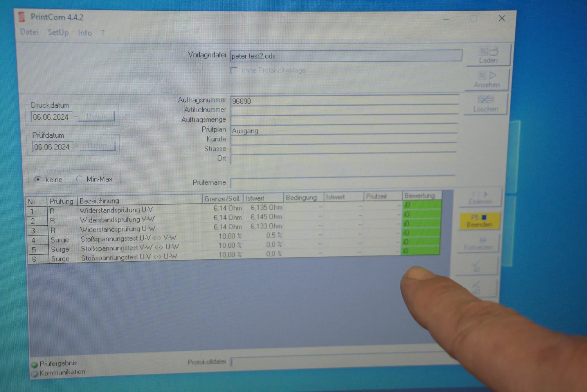The height and width of the screenshot is (392, 587).
Task: Click the Bezeichnung column header
Action: (x=139, y=200)
